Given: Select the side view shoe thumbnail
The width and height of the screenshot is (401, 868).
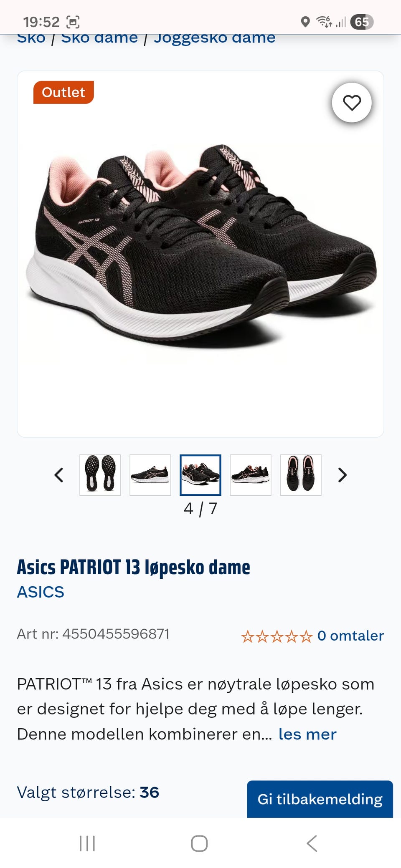Looking at the screenshot, I should 150,475.
